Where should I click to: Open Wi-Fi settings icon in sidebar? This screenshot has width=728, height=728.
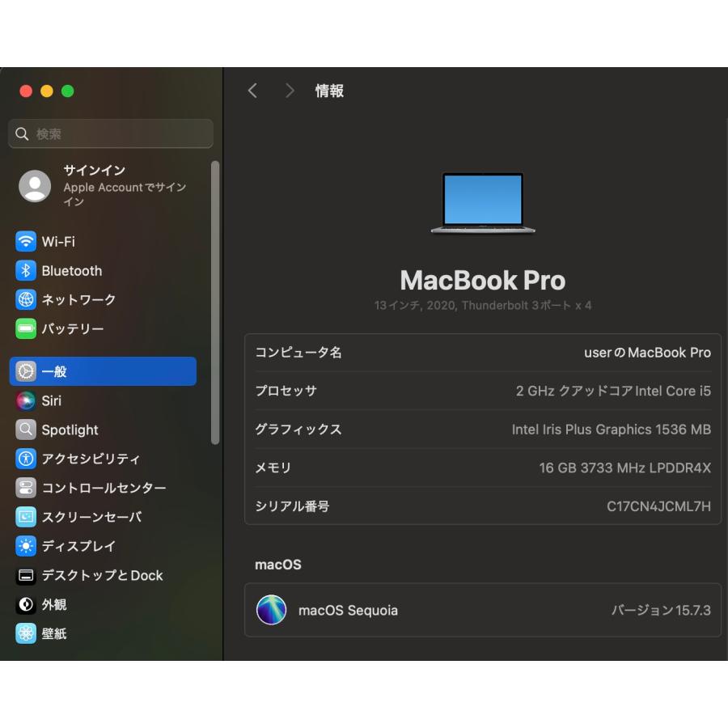click(26, 241)
